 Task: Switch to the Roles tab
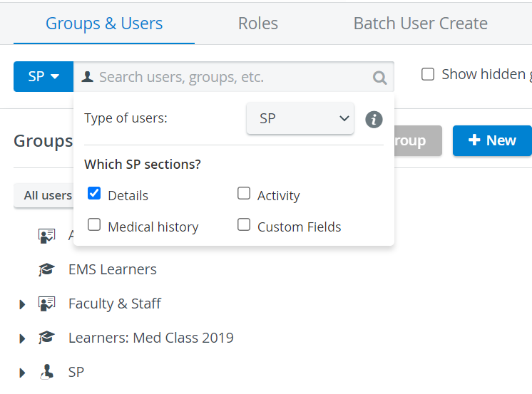[258, 24]
